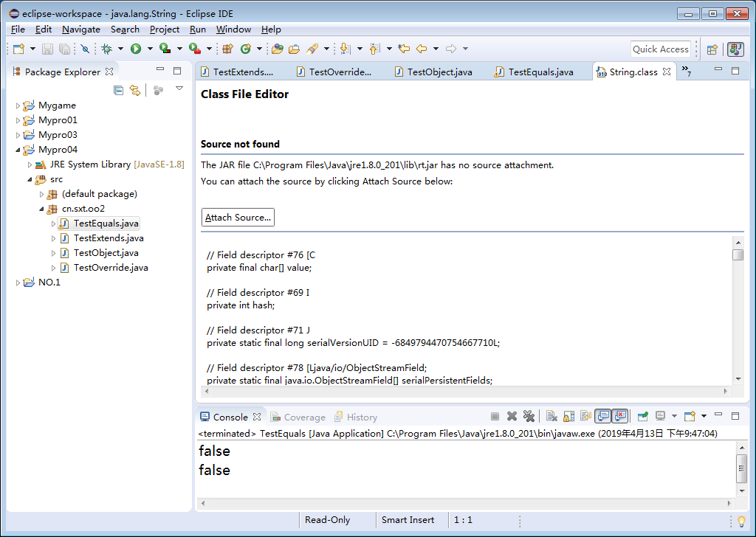
Task: Close the String.class editor tab
Action: [x=667, y=72]
